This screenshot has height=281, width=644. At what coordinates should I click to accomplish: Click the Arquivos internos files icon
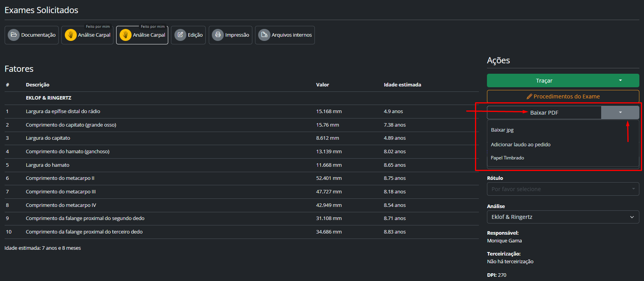tap(264, 35)
